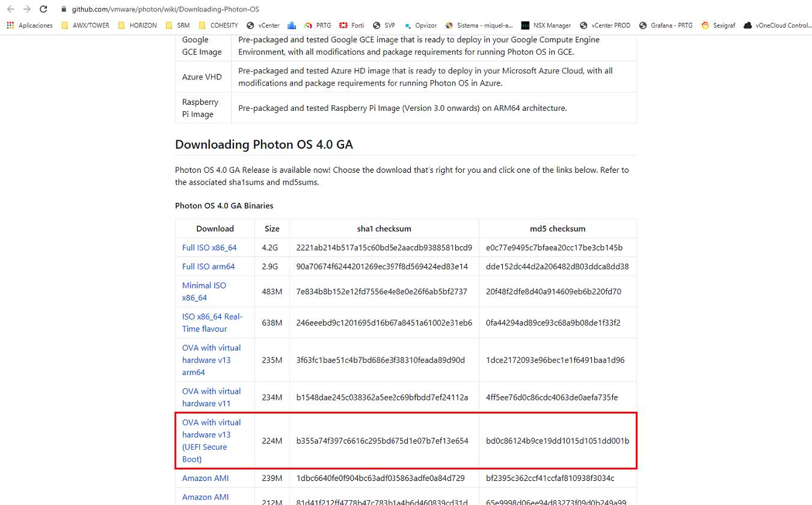Click the Download column header
The width and height of the screenshot is (812, 505).
[x=215, y=229]
